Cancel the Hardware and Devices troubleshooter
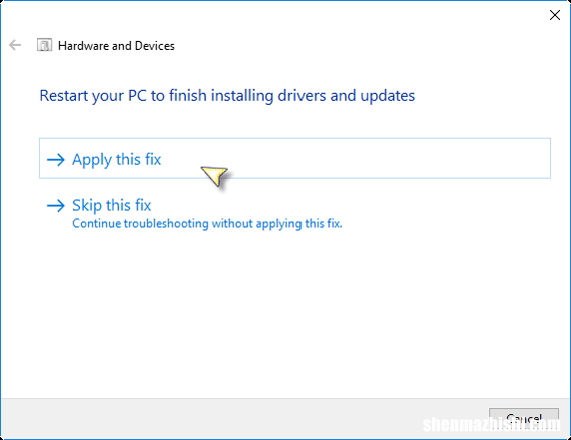Screen dimensions: 571x440 pos(524,419)
